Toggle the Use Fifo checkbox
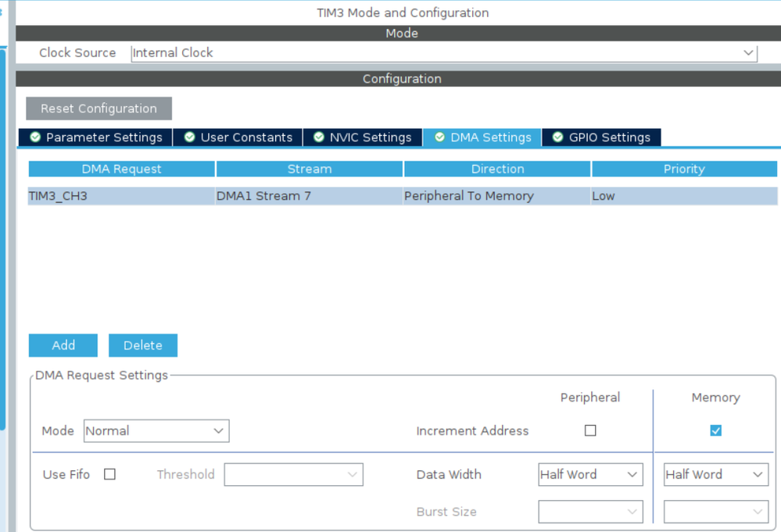This screenshot has width=781, height=532. (109, 474)
